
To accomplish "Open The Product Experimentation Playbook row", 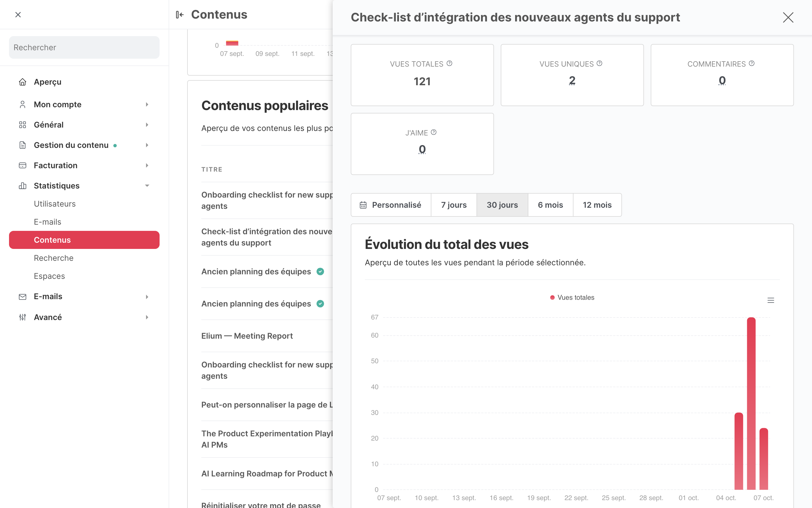I will [x=267, y=439].
